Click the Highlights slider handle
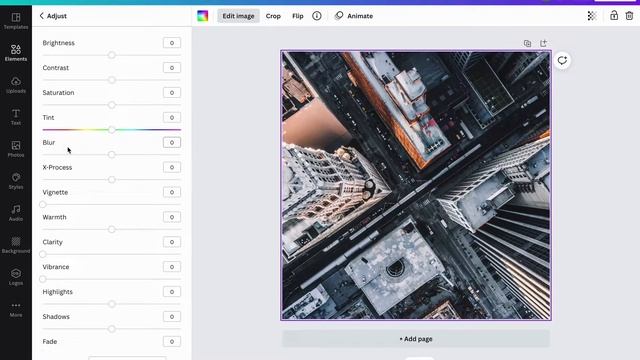Viewport: 640px width, 360px height. [x=111, y=304]
